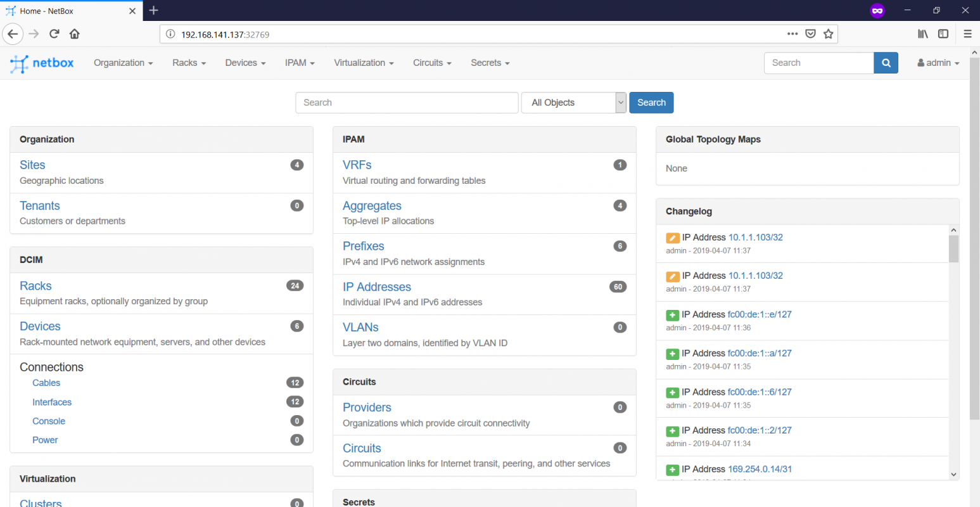Open the Firefox library icon

pyautogui.click(x=923, y=34)
